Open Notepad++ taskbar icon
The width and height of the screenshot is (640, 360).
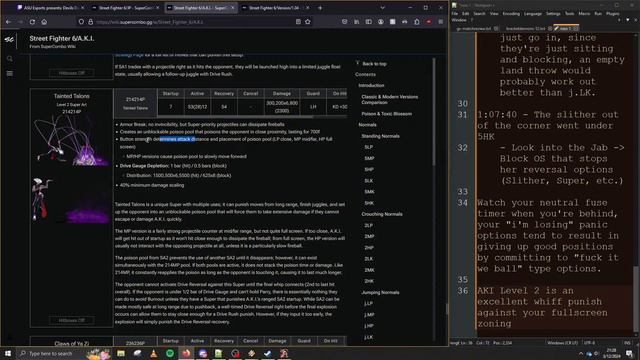(219, 353)
